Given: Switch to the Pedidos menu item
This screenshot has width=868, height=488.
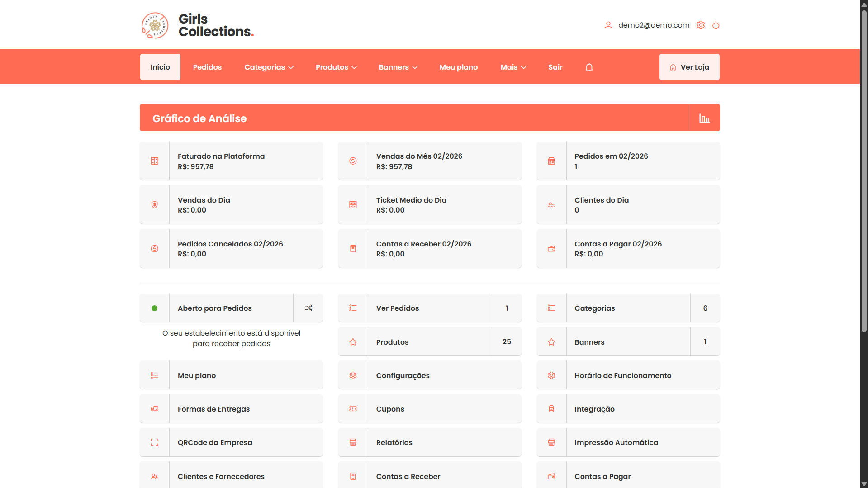Looking at the screenshot, I should click(207, 67).
